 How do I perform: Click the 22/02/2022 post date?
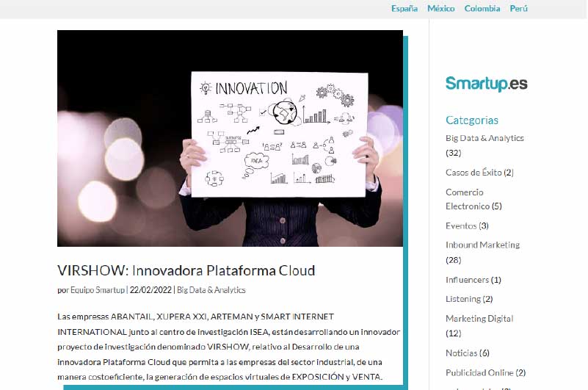point(150,290)
